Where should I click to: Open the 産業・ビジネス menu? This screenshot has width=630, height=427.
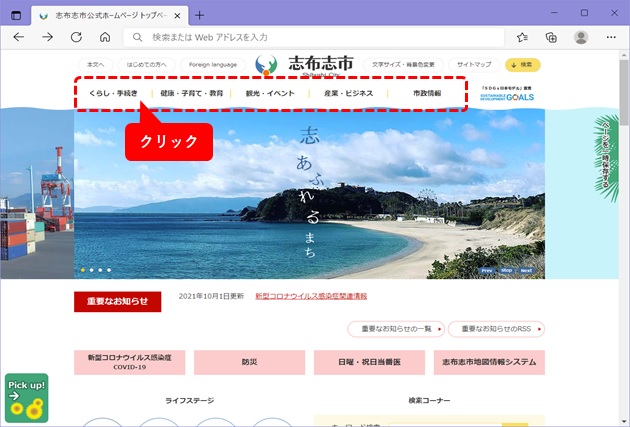click(x=348, y=93)
